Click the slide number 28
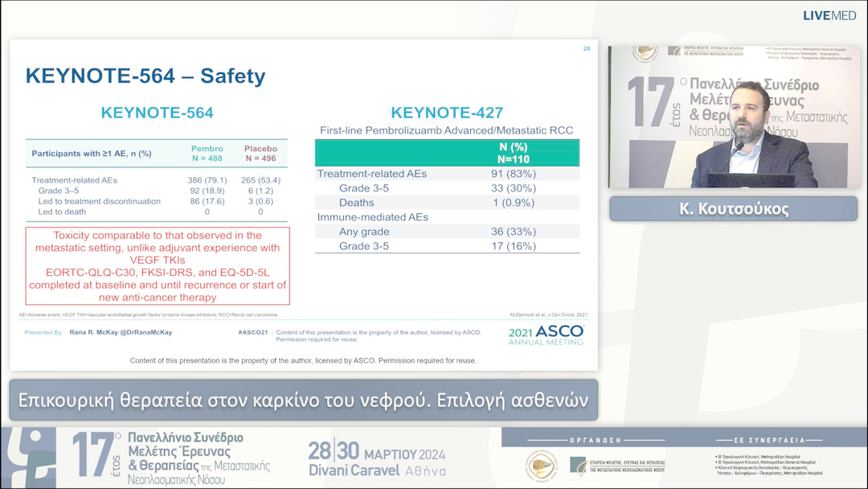The image size is (868, 489). [x=587, y=49]
